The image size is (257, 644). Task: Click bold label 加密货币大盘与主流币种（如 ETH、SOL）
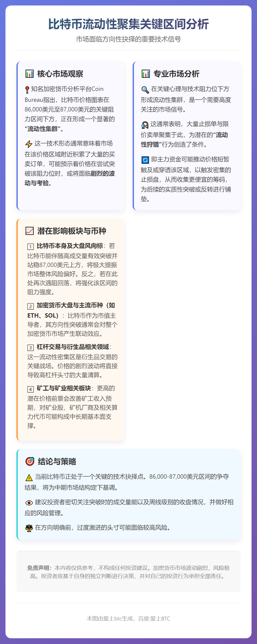[71, 310]
